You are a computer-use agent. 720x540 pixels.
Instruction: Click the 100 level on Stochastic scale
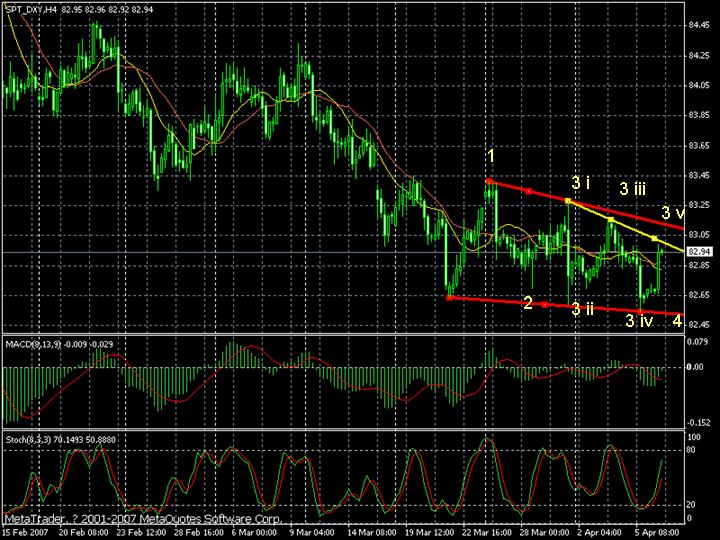pyautogui.click(x=694, y=437)
